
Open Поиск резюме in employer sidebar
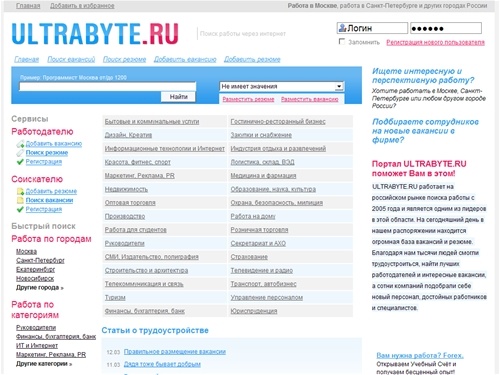[x=47, y=153]
